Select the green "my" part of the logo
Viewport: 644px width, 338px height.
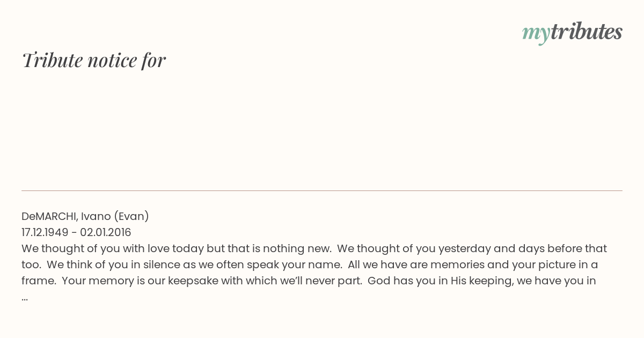[x=536, y=34]
